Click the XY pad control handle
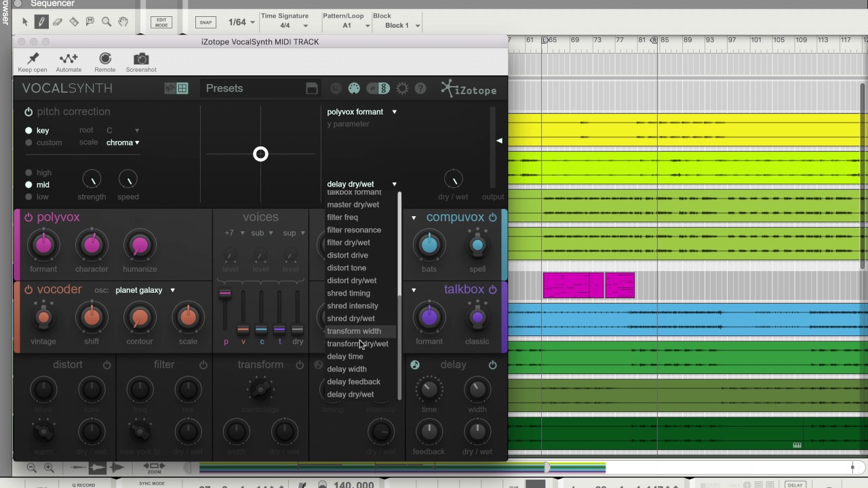Image resolution: width=868 pixels, height=488 pixels. (x=260, y=154)
